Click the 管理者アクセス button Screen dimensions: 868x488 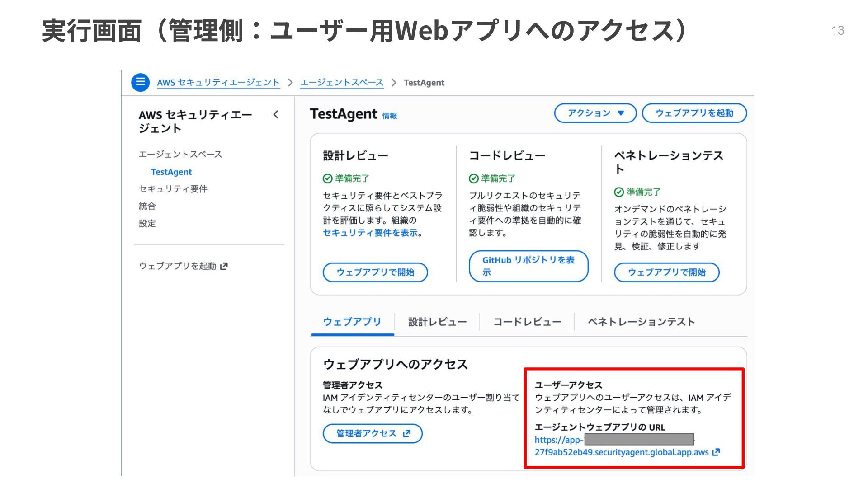[372, 434]
